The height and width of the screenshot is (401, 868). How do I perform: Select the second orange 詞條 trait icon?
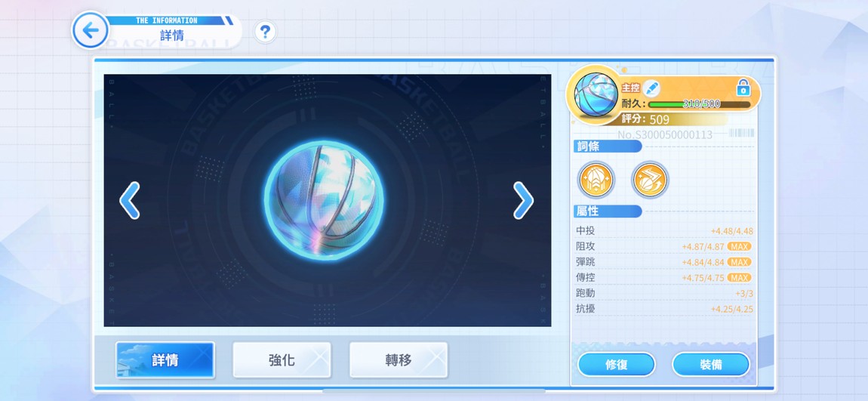[x=650, y=180]
